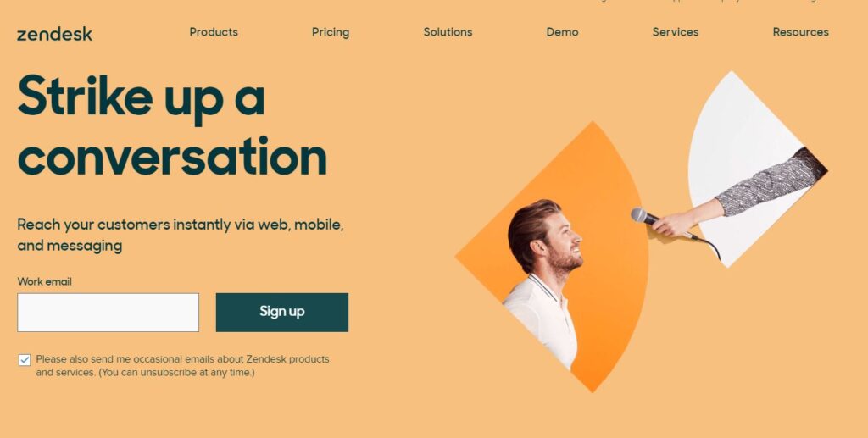Uncheck the occasional emails checkbox
Viewport: 868px width, 438px height.
pos(25,360)
